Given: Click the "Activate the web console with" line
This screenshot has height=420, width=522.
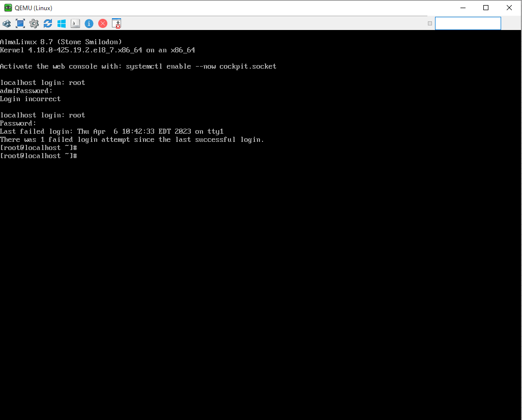Looking at the screenshot, I should click(138, 67).
